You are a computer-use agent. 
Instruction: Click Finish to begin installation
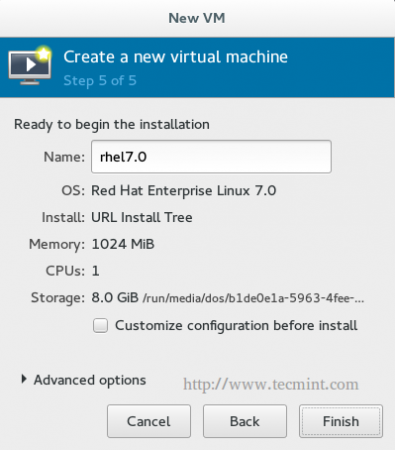[341, 421]
